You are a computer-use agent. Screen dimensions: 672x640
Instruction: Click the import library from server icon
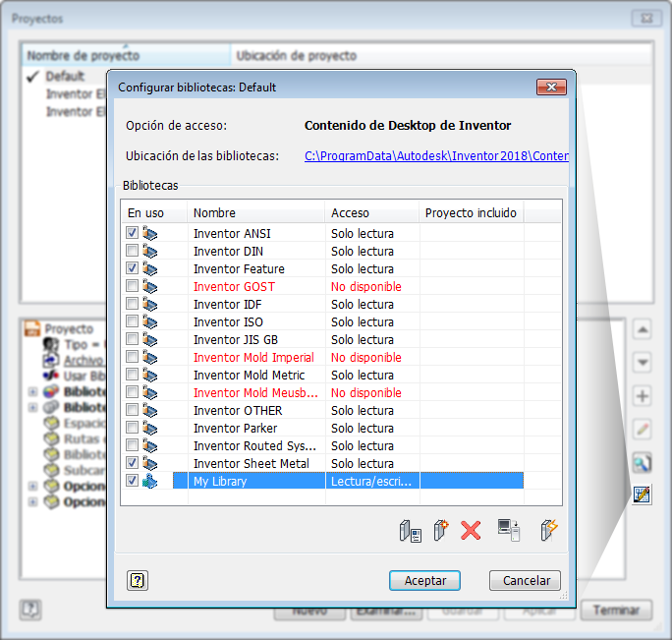[509, 530]
